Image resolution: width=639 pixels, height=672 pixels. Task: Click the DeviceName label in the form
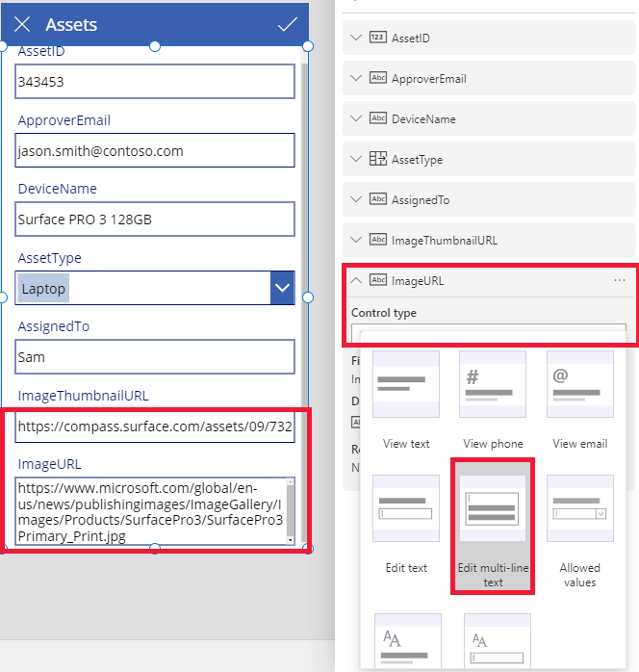(x=58, y=189)
